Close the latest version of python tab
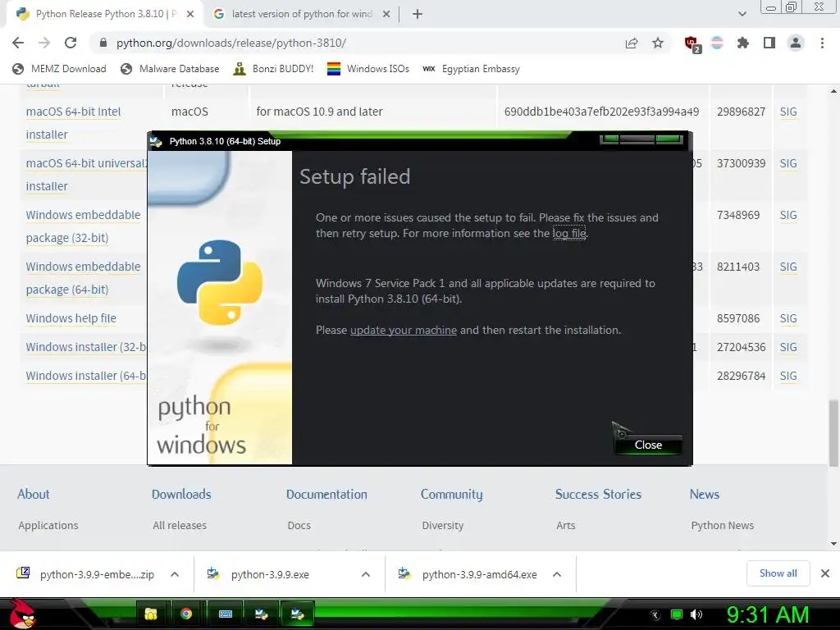Screen dimensions: 840x630 (386, 15)
